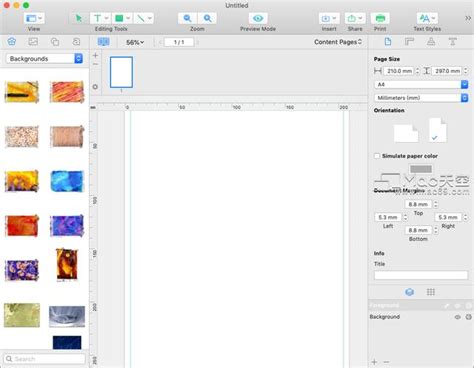Open the Document inspector tab
The width and height of the screenshot is (474, 368).
click(x=388, y=42)
